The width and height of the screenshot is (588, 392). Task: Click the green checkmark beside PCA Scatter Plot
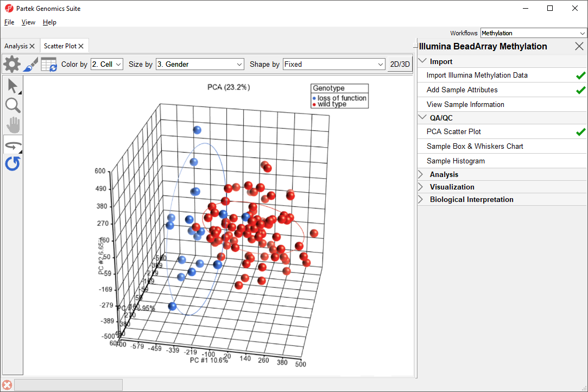coord(580,132)
